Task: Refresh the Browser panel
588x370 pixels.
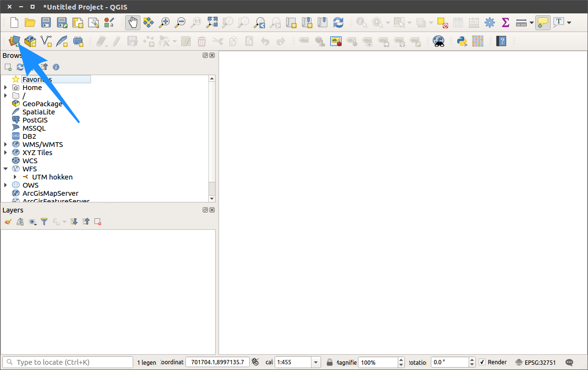Action: (20, 67)
